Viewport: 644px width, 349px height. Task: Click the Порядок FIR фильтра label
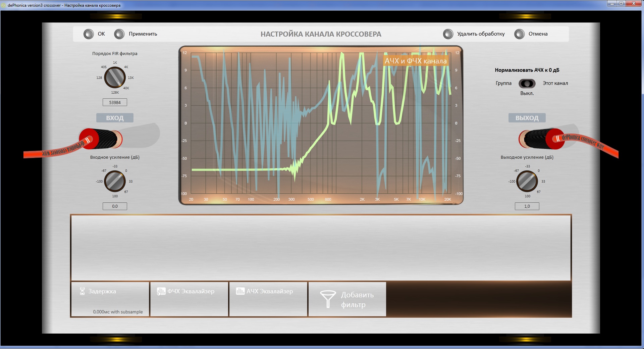115,54
